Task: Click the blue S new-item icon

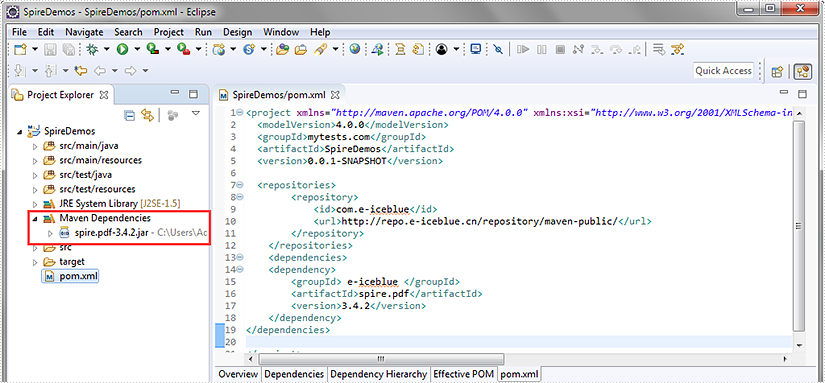Action: click(249, 49)
